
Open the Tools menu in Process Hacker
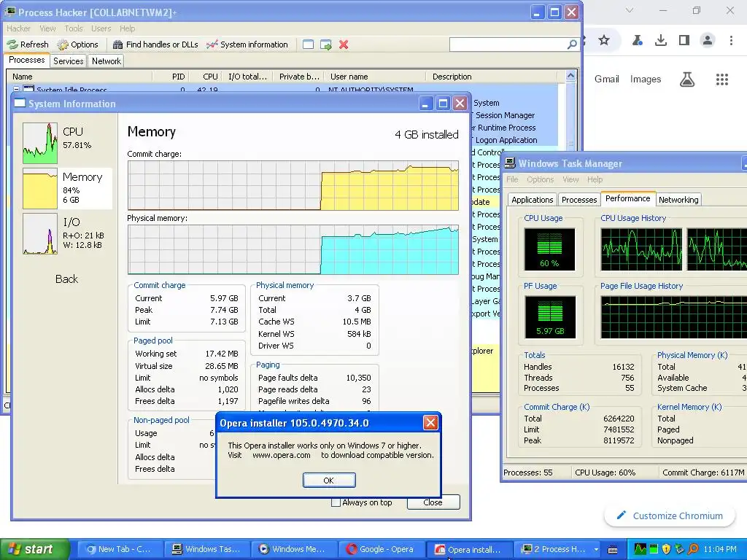click(x=74, y=28)
